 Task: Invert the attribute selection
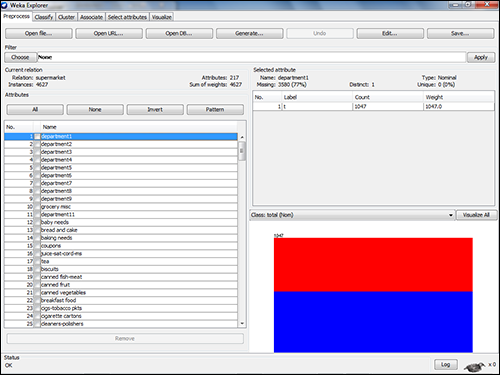[x=155, y=110]
